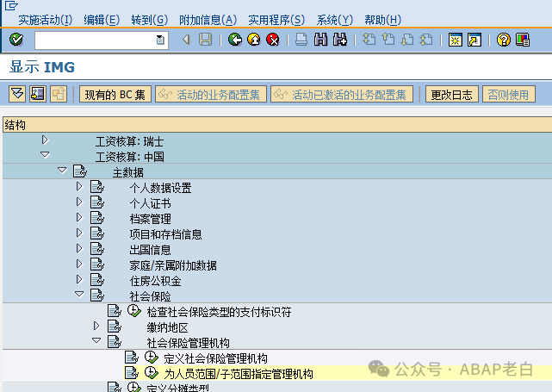This screenshot has height=392, width=552.
Task: Expand the 家庭/亲属附加数据 node
Action: click(79, 264)
